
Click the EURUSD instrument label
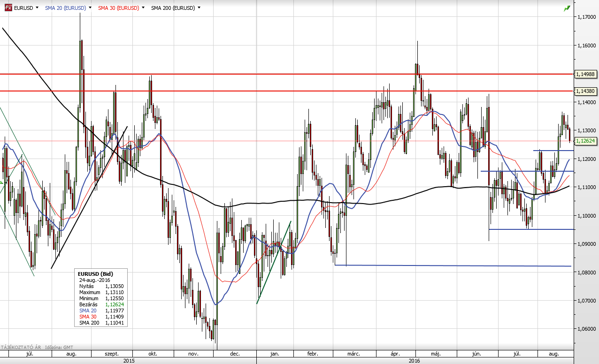[23, 8]
